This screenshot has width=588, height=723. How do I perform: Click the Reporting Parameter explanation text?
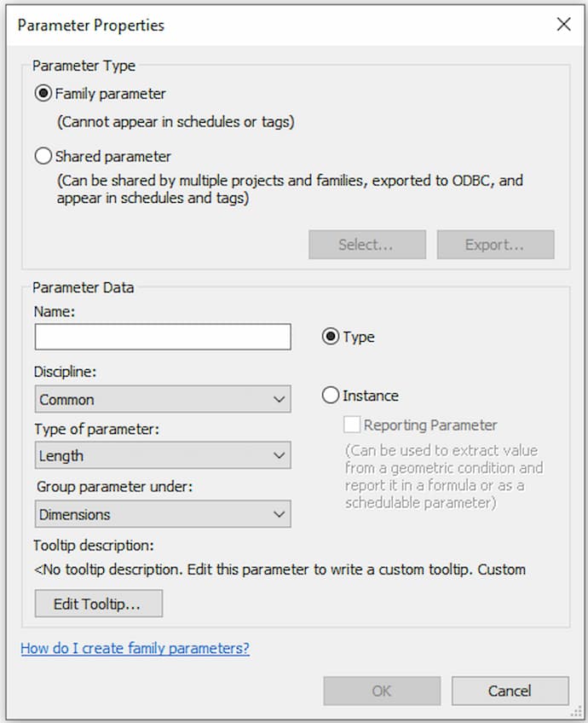click(x=443, y=476)
